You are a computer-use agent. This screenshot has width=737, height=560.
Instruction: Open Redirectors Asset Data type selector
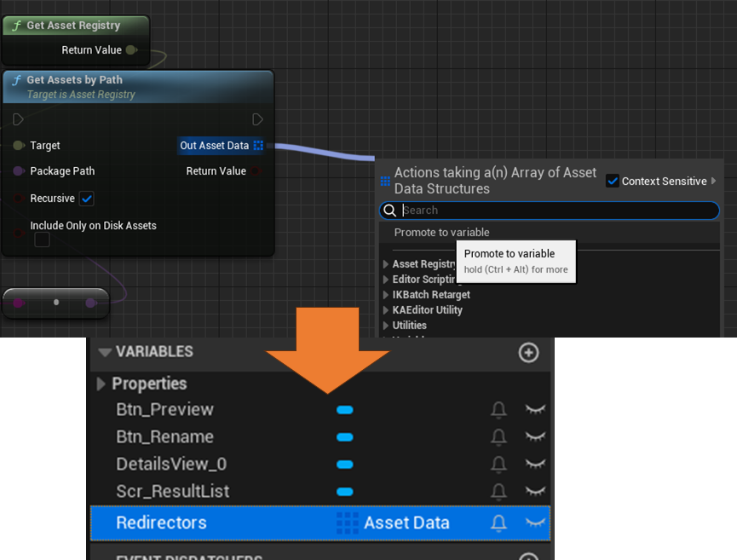pyautogui.click(x=394, y=522)
